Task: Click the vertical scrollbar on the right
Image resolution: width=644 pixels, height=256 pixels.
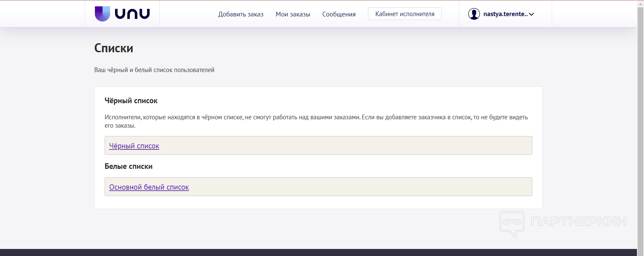Action: coord(640,127)
